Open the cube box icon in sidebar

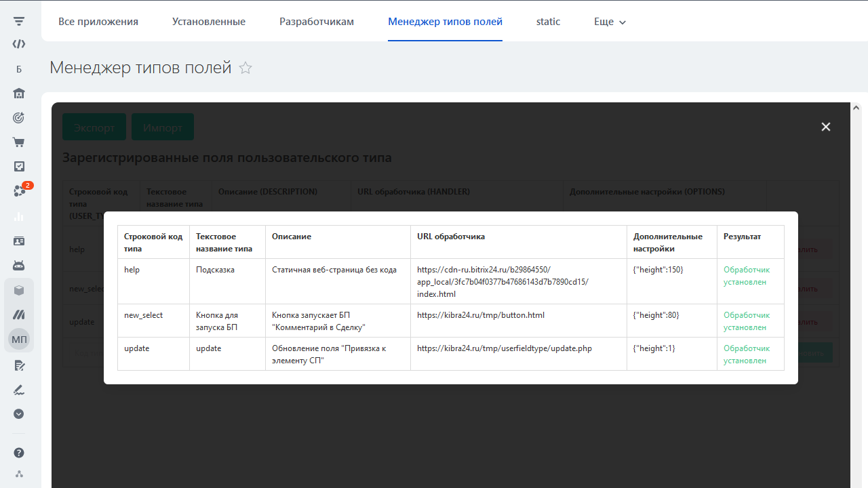[x=19, y=290]
